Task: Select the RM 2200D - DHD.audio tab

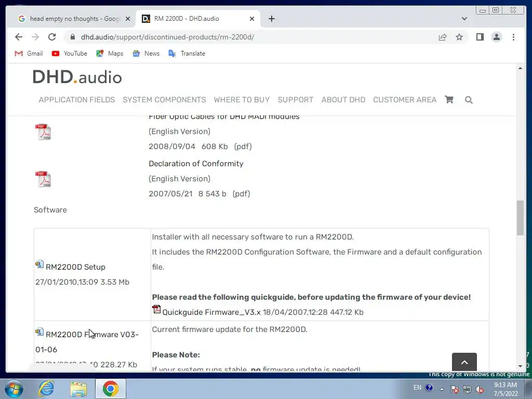Action: point(198,19)
